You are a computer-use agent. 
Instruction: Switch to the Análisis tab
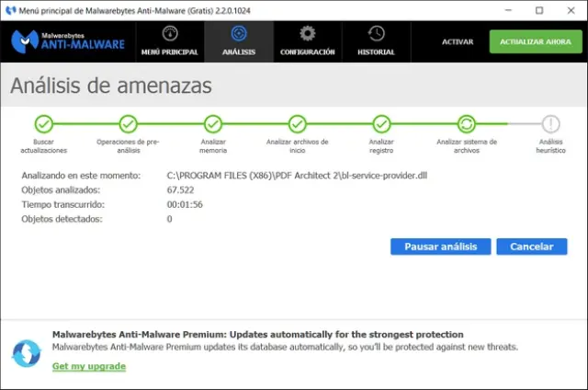click(x=239, y=41)
